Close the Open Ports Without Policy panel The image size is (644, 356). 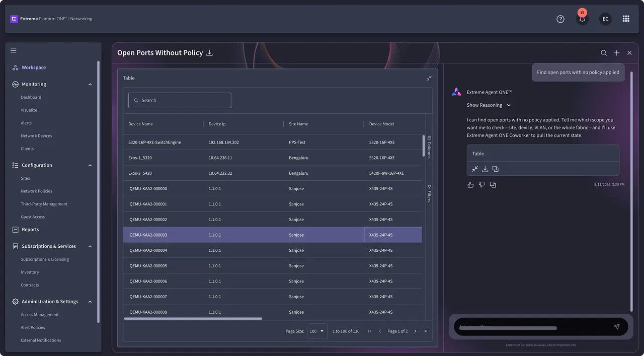[629, 53]
